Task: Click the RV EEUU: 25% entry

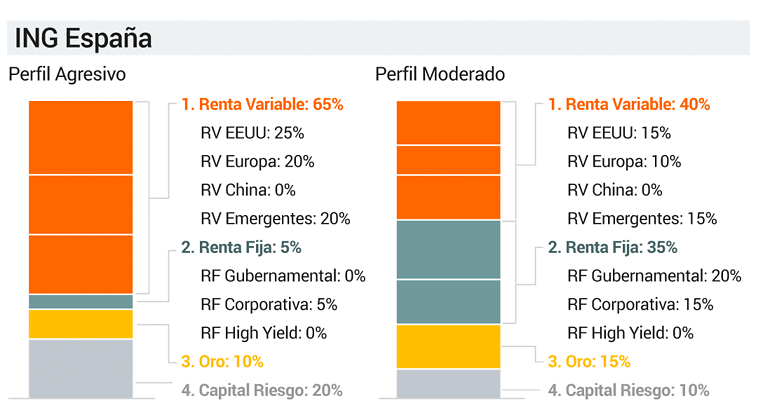Action: [x=252, y=132]
